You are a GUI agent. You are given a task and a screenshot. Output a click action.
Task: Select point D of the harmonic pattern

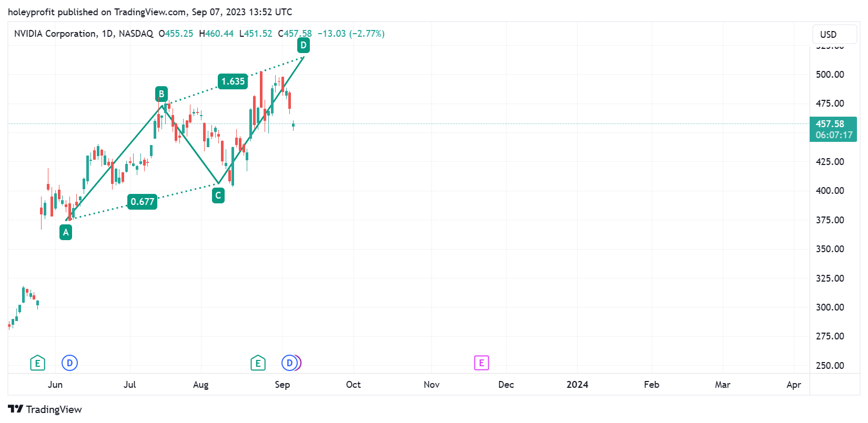point(303,45)
